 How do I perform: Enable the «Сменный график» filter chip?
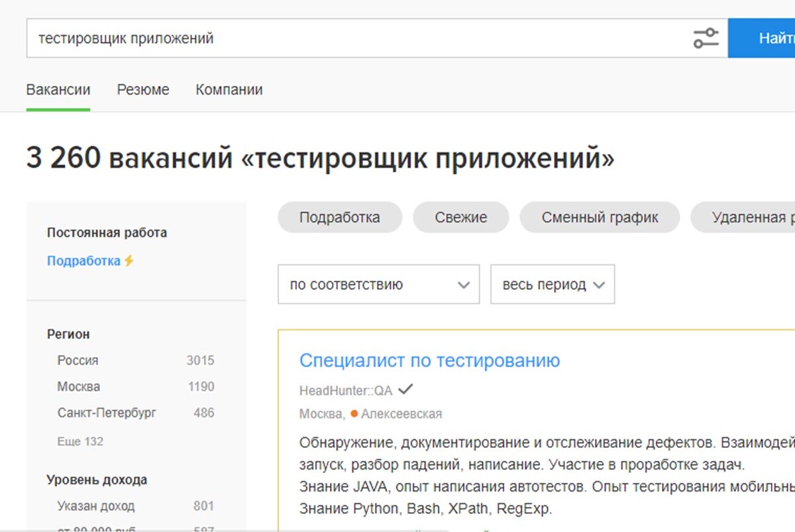coord(600,217)
